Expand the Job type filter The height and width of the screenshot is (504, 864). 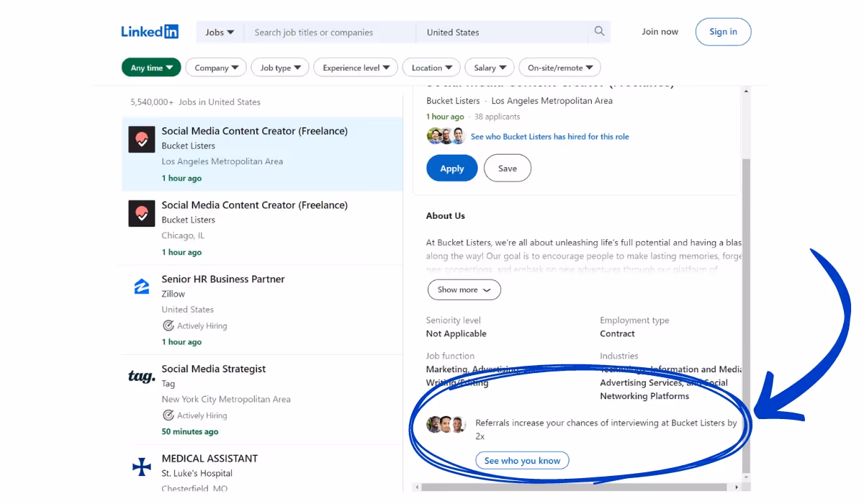279,68
